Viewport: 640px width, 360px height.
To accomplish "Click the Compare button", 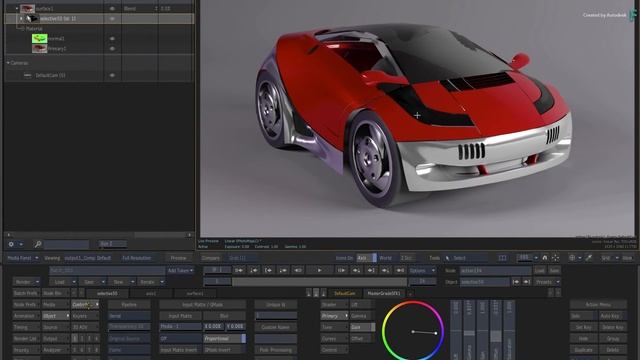I will point(211,258).
